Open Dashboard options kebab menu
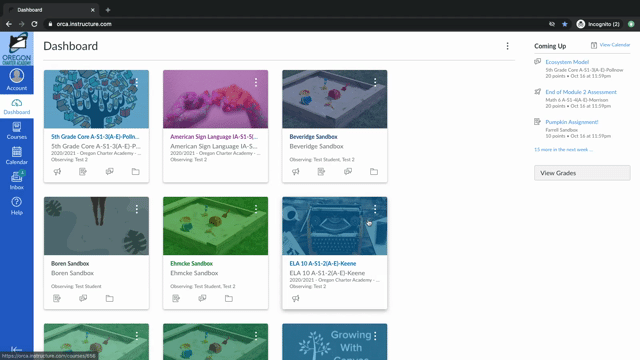Image resolution: width=640 pixels, height=360 pixels. pyautogui.click(x=507, y=46)
